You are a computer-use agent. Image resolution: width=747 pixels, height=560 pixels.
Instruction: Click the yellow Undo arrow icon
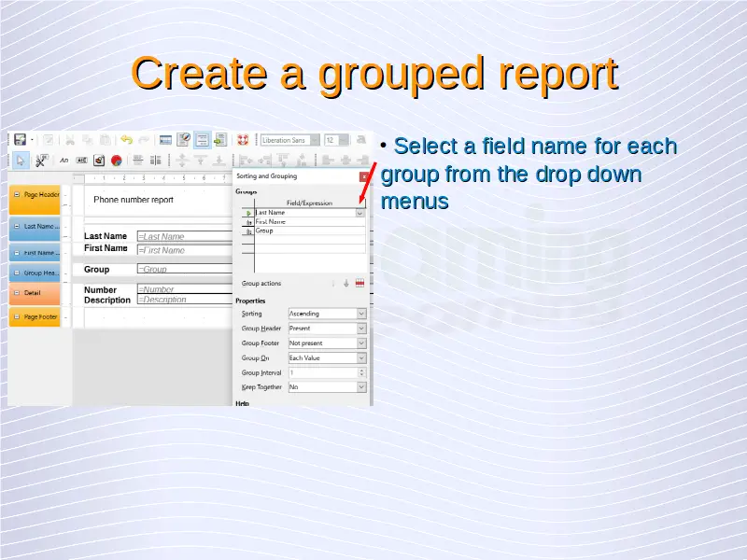pyautogui.click(x=126, y=140)
